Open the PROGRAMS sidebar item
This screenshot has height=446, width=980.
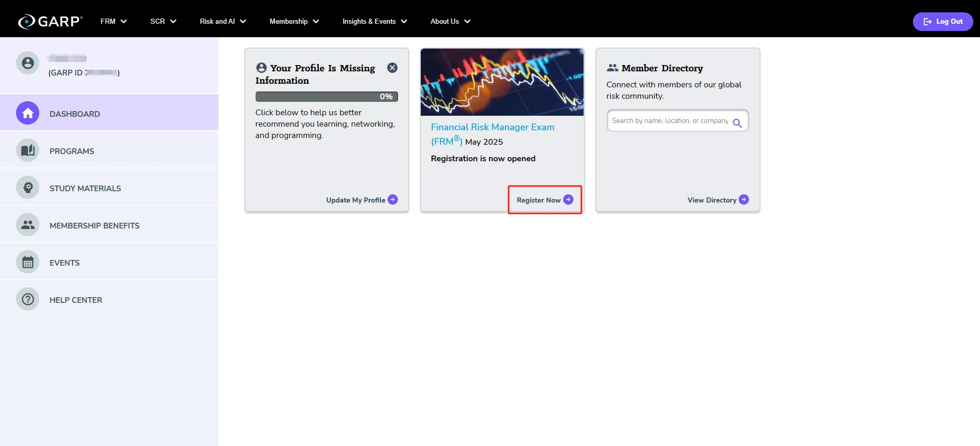coord(109,150)
